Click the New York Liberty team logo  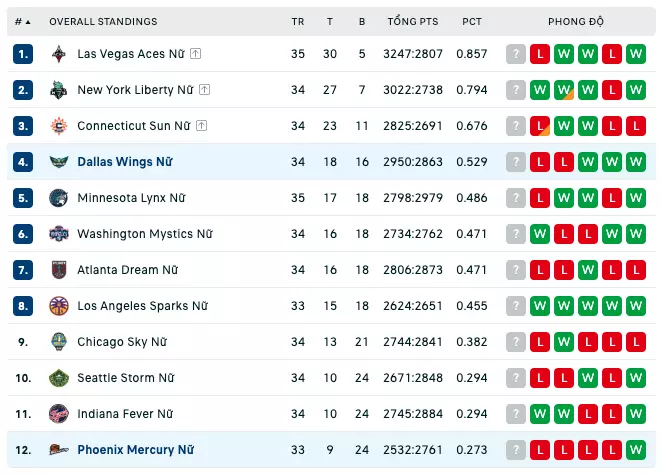coord(59,90)
